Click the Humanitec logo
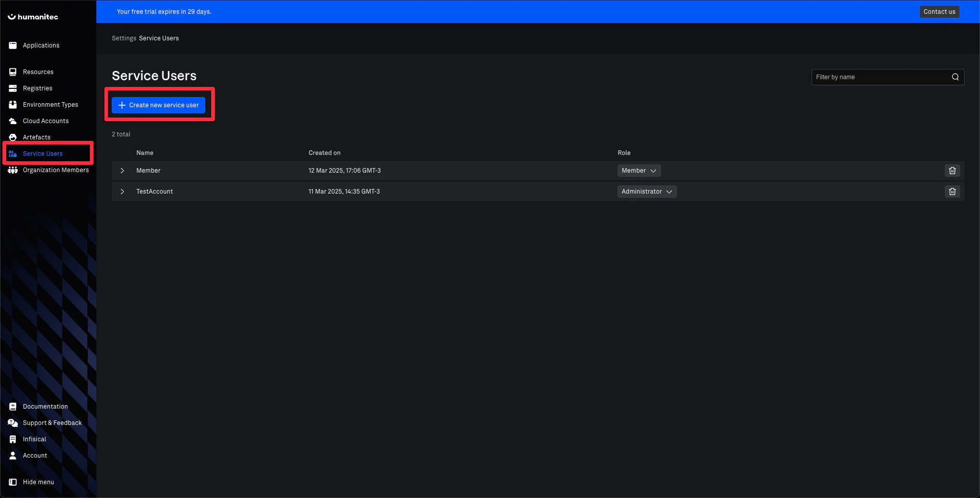Screen dimensions: 980x498 (33, 17)
